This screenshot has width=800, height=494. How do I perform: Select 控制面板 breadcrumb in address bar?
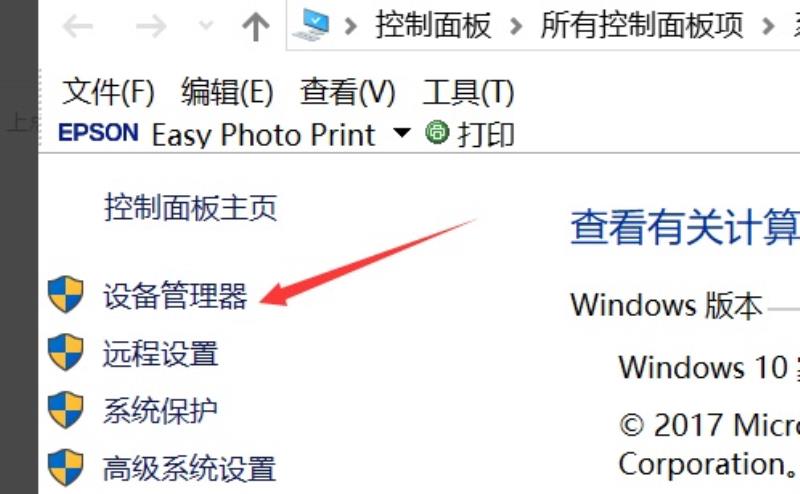[433, 26]
